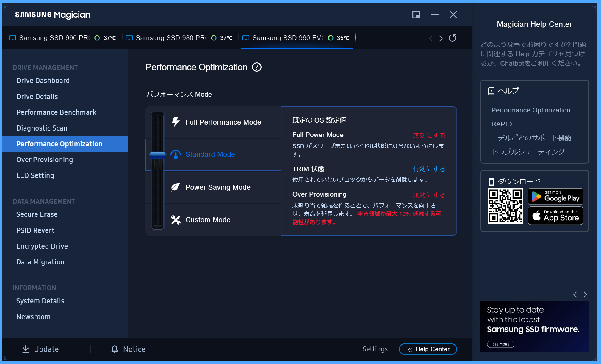
Task: Open モデルごとのサポート機能 help link
Action: coord(531,138)
